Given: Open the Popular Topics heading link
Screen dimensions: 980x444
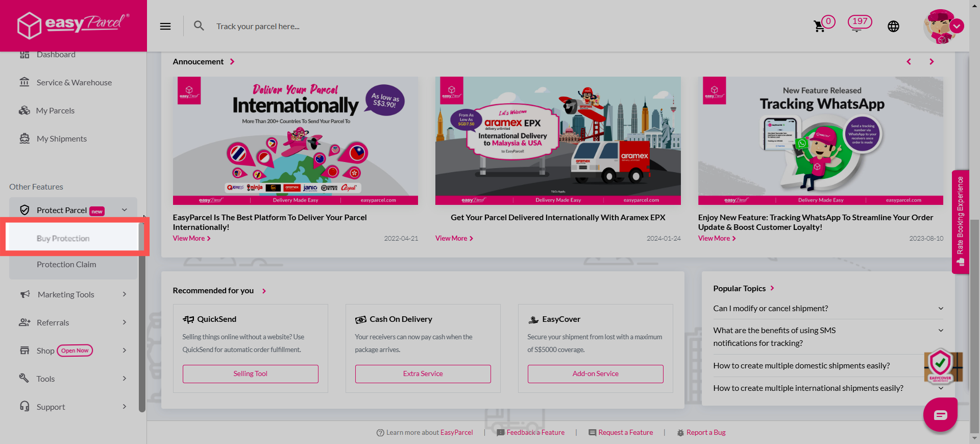Looking at the screenshot, I should click(x=744, y=289).
